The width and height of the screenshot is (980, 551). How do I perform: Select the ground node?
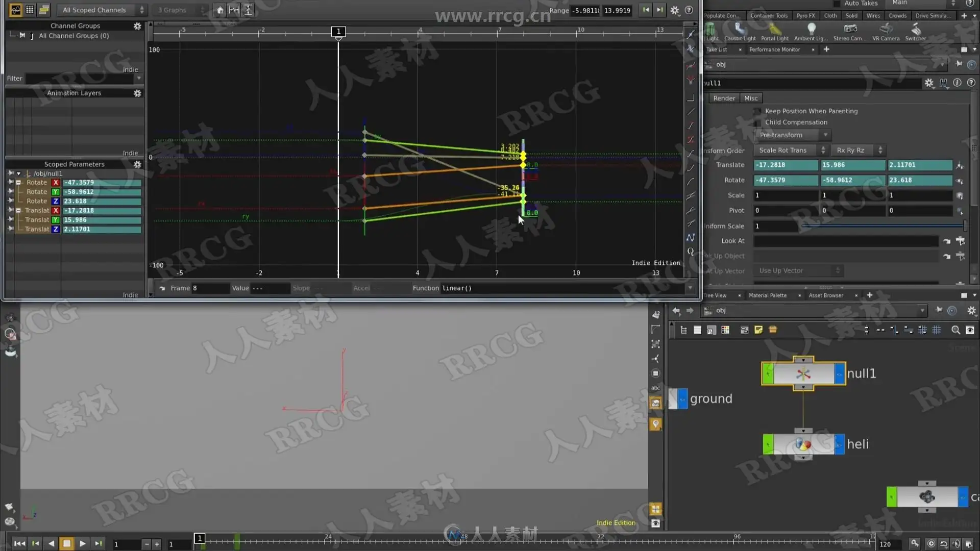point(678,399)
